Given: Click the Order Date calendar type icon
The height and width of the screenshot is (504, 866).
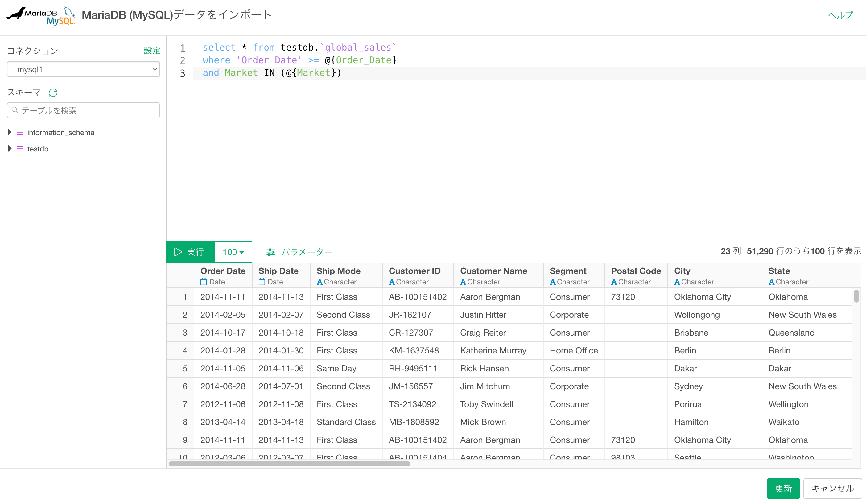Looking at the screenshot, I should pyautogui.click(x=204, y=282).
